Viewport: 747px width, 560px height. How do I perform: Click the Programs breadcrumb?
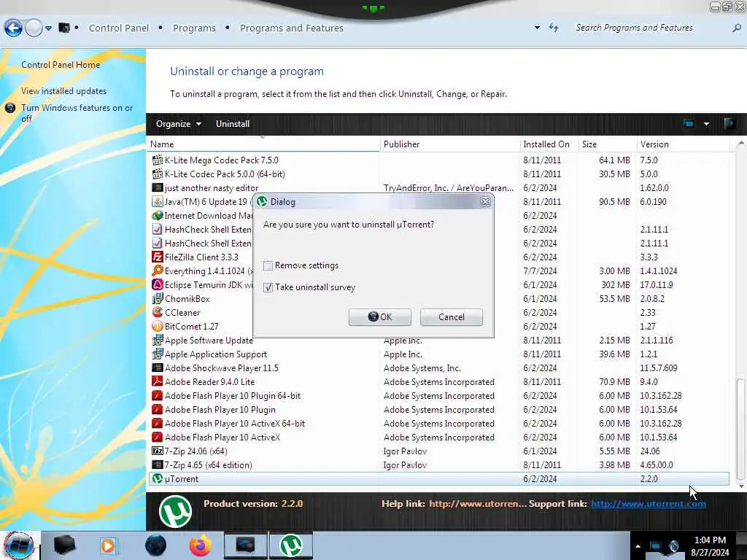point(194,28)
